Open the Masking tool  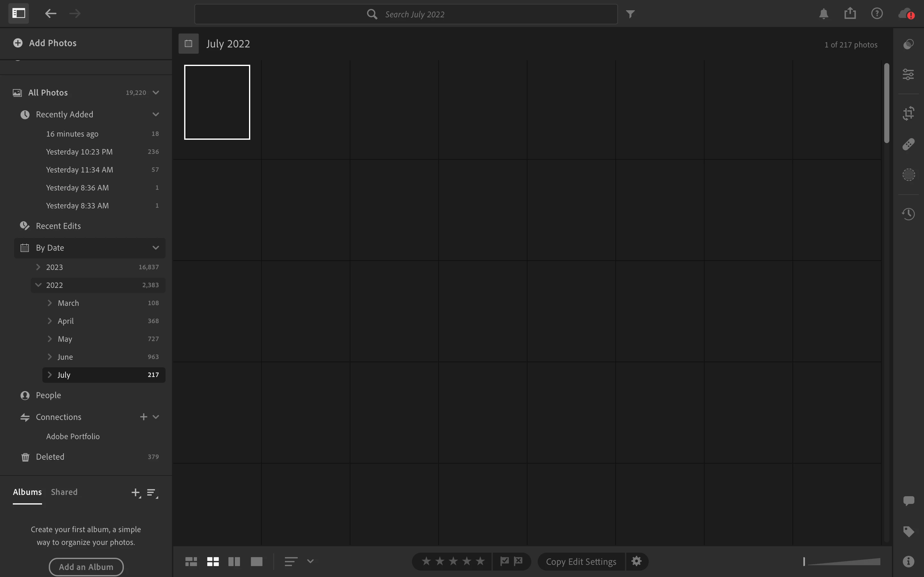pyautogui.click(x=908, y=175)
